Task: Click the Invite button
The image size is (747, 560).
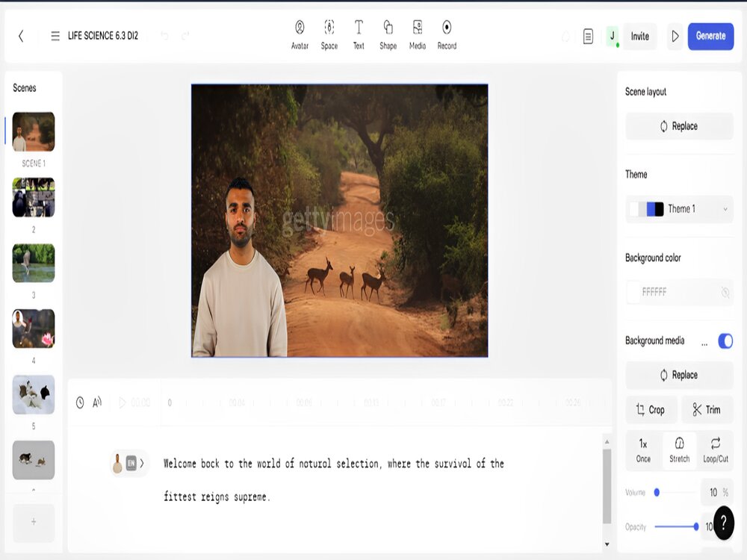Action: (x=640, y=36)
